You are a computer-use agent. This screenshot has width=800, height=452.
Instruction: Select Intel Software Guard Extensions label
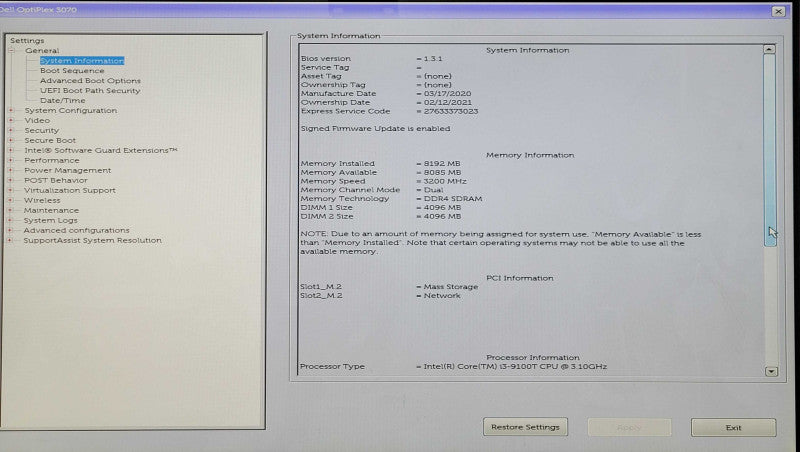pos(101,150)
